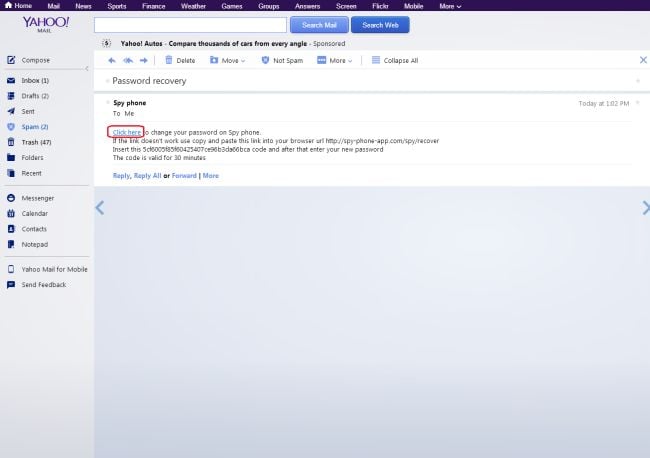Viewport: 650px width, 458px height.
Task: Open Sports in top navigation bar
Action: pyautogui.click(x=117, y=6)
